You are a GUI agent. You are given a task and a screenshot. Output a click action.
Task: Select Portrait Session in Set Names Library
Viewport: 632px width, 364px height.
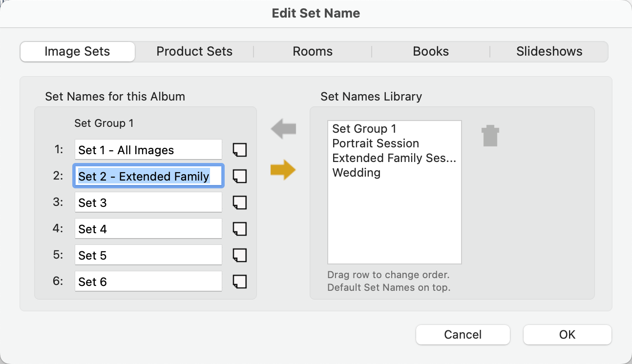click(376, 143)
